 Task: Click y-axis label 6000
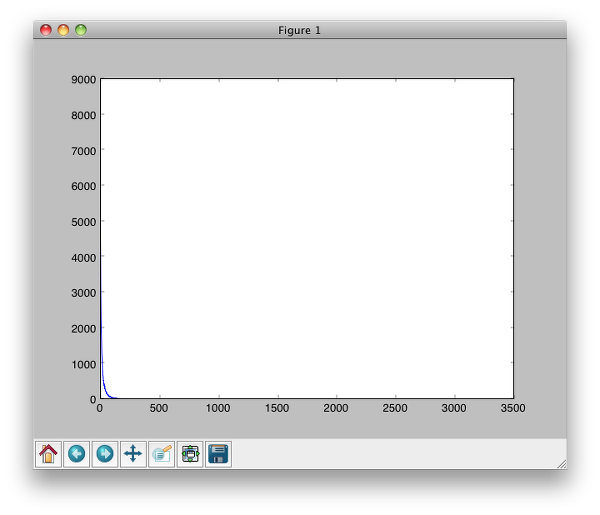pyautogui.click(x=83, y=186)
